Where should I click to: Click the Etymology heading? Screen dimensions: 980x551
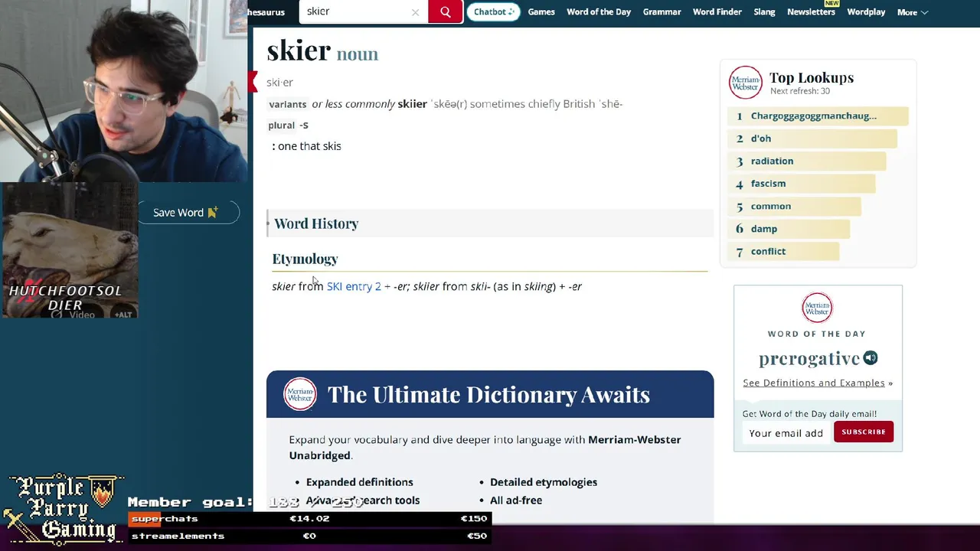coord(305,259)
